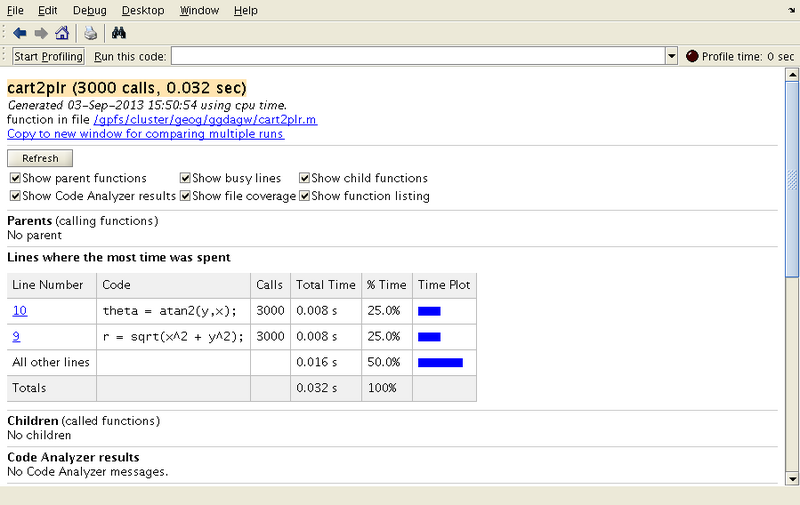Expand the Run this code dropdown arrow

point(671,56)
